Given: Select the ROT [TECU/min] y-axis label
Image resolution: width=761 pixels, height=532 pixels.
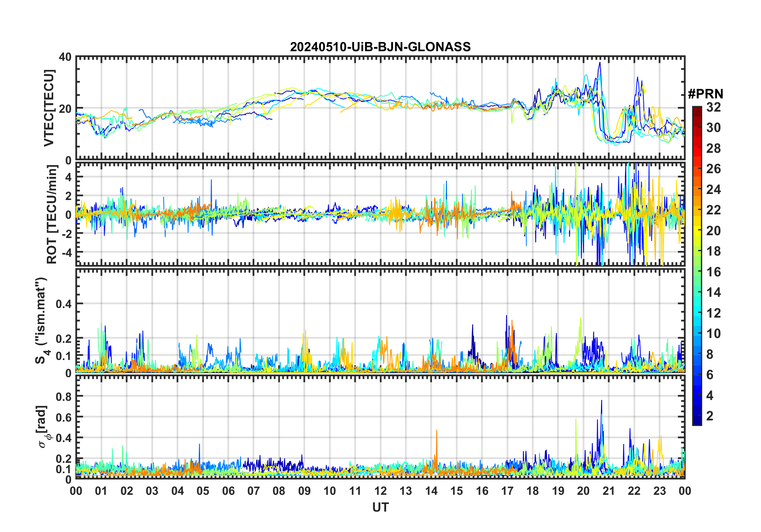Looking at the screenshot, I should (52, 214).
